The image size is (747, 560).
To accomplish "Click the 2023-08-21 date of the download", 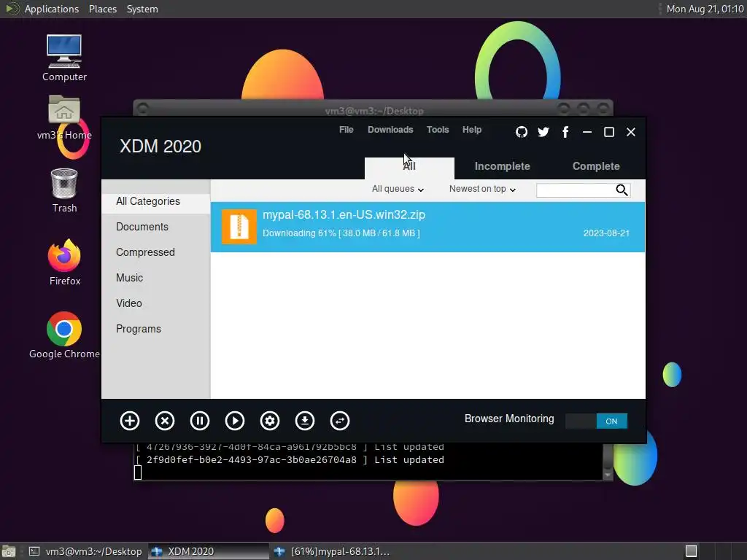I will click(606, 233).
